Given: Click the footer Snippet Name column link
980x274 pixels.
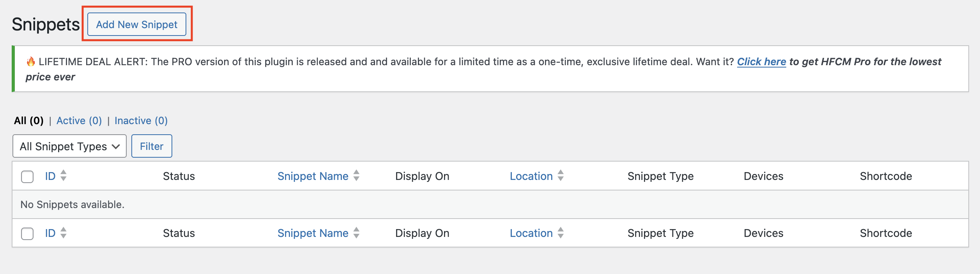Looking at the screenshot, I should (x=313, y=233).
